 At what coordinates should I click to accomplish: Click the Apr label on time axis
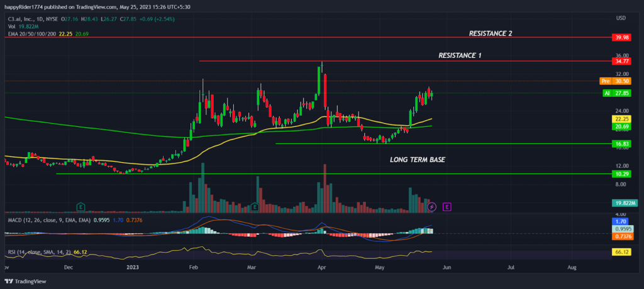[x=321, y=268]
